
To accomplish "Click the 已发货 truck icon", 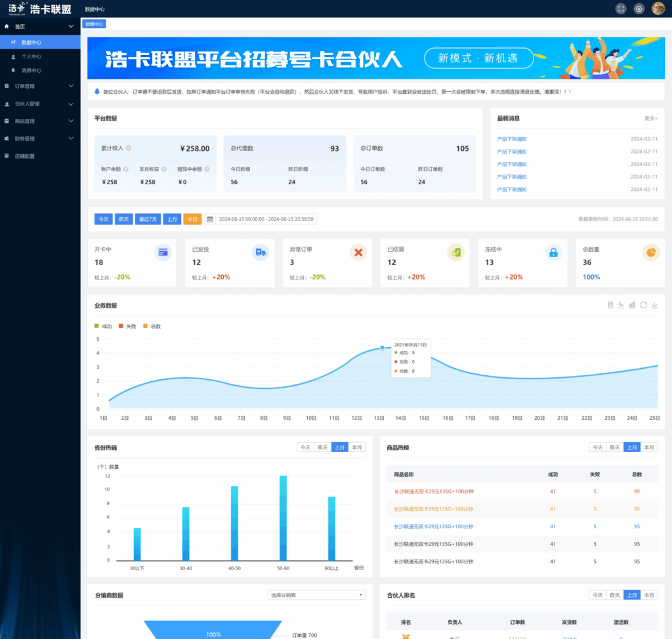I will (261, 253).
